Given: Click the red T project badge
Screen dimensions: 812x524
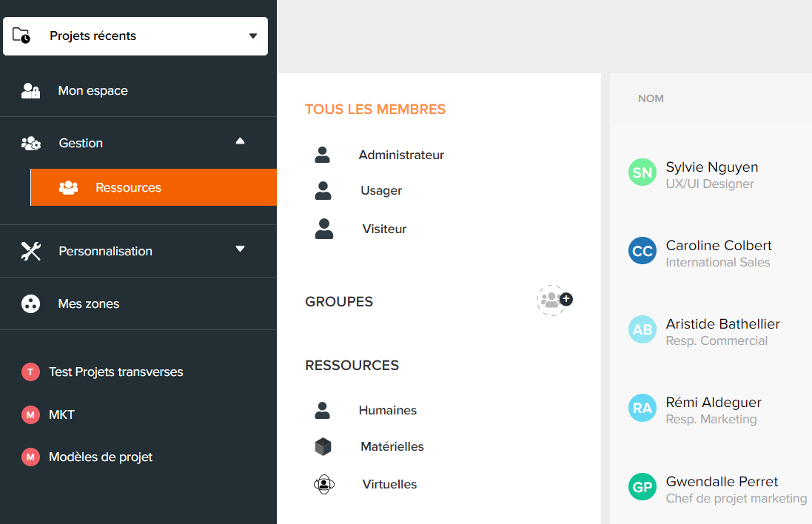Looking at the screenshot, I should (30, 372).
